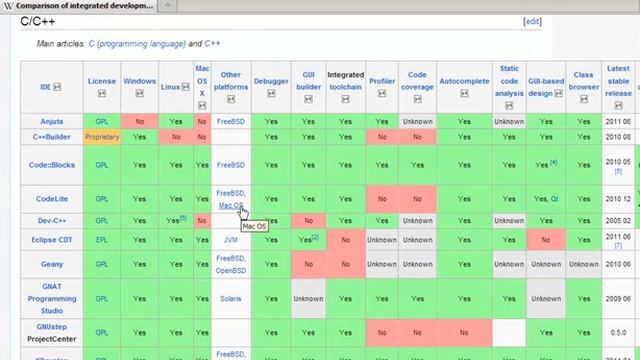Viewport: 640px width, 360px height.
Task: Sort by Windows column icon
Action: (140, 93)
